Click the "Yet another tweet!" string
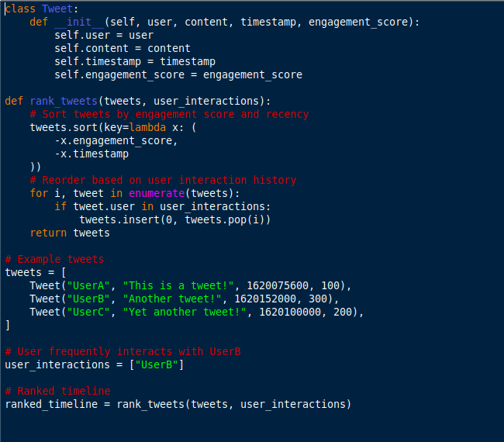 point(185,313)
